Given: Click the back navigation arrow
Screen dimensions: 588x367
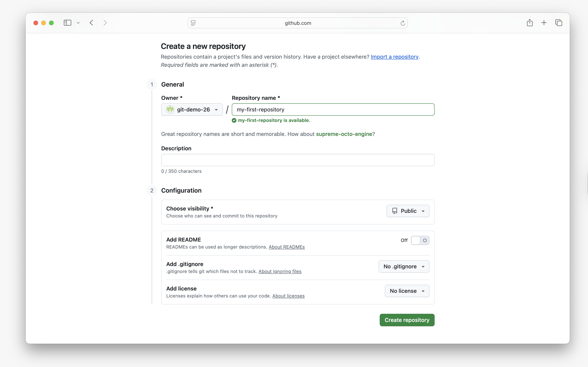Looking at the screenshot, I should pos(91,23).
